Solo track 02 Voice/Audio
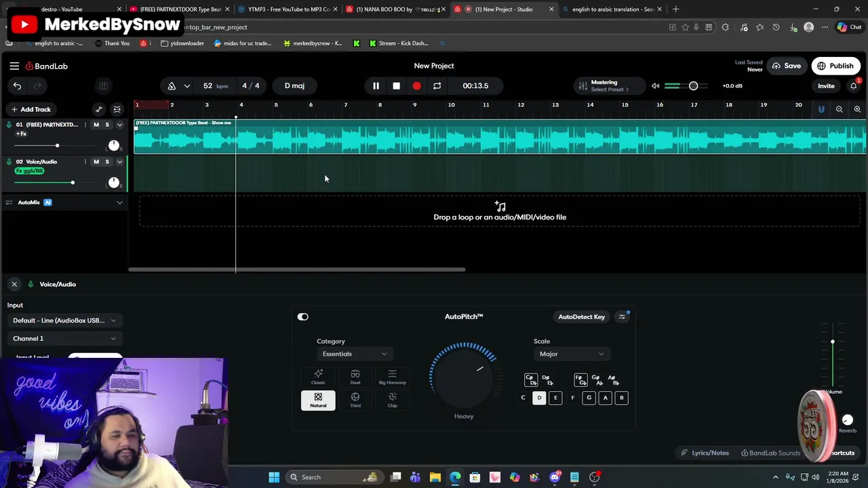The height and width of the screenshot is (488, 868). pyautogui.click(x=106, y=162)
